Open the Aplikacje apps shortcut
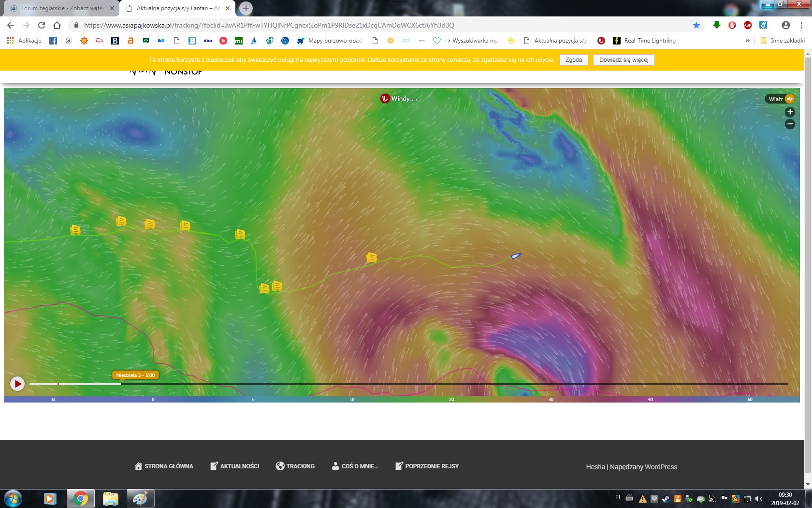 click(x=24, y=41)
